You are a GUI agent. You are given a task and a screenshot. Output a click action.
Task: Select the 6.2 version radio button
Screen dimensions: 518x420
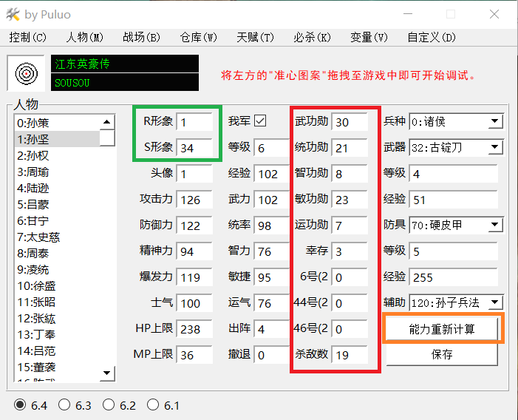point(109,404)
